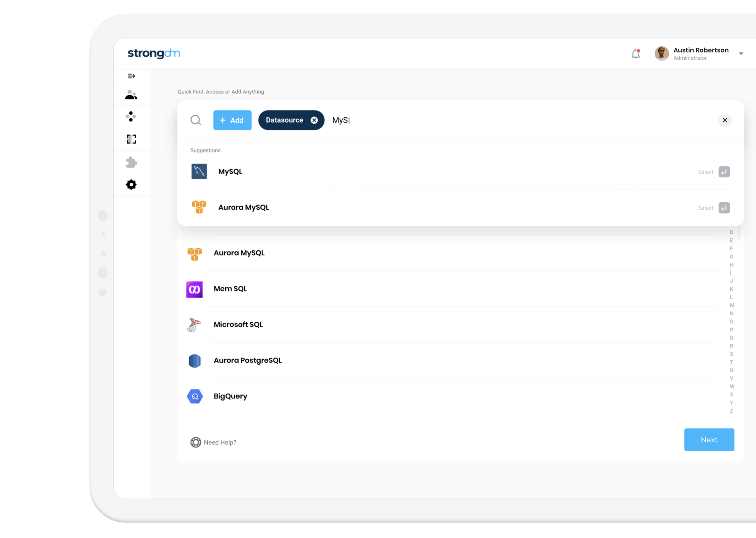Click the Need Help? link
The image size is (756, 538).
pyautogui.click(x=213, y=442)
